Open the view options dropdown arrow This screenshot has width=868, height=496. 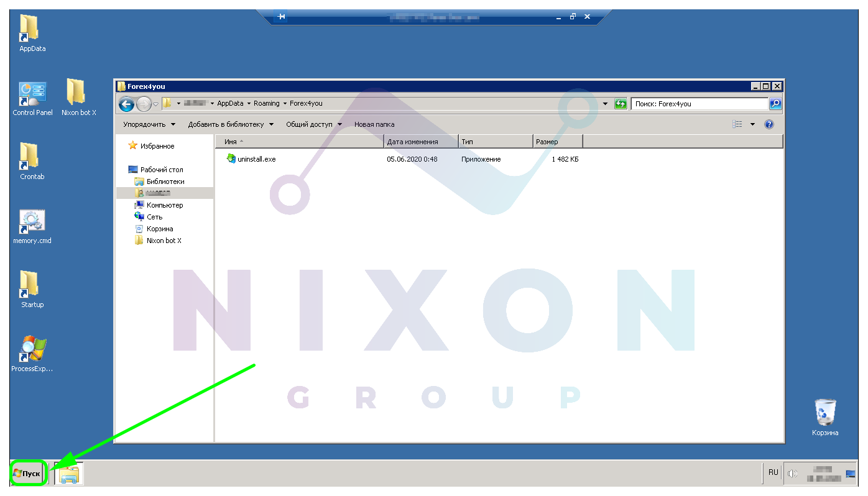click(x=752, y=124)
